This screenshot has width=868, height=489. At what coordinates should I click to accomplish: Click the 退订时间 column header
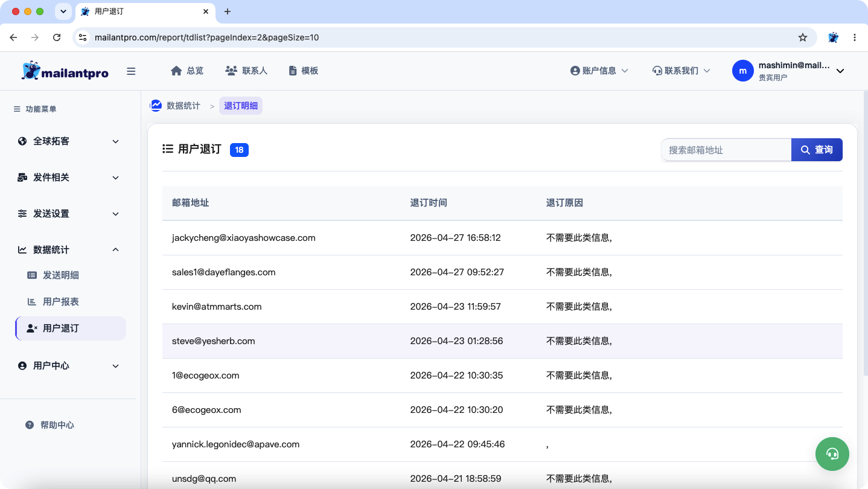pos(429,203)
